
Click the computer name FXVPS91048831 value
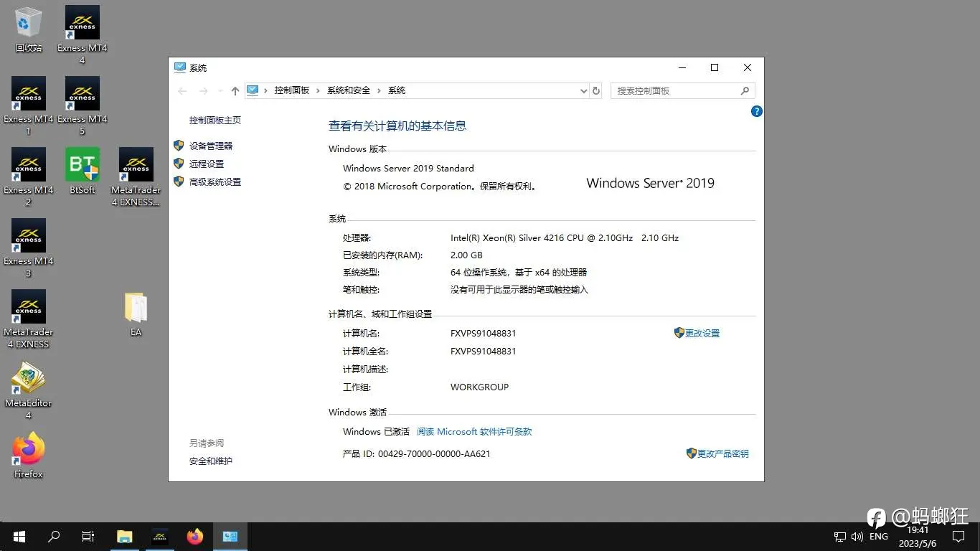(483, 334)
